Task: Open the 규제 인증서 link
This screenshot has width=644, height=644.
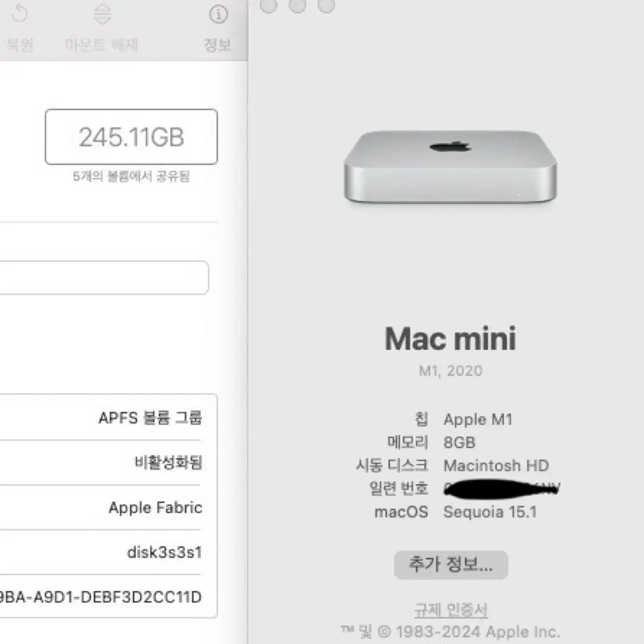Action: [450, 610]
